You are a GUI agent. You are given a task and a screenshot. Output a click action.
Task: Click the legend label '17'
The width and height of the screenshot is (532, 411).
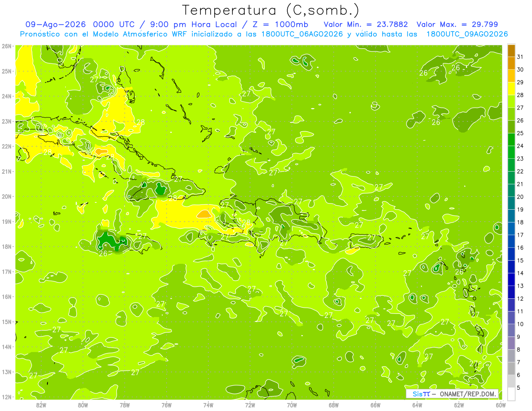[x=520, y=235]
